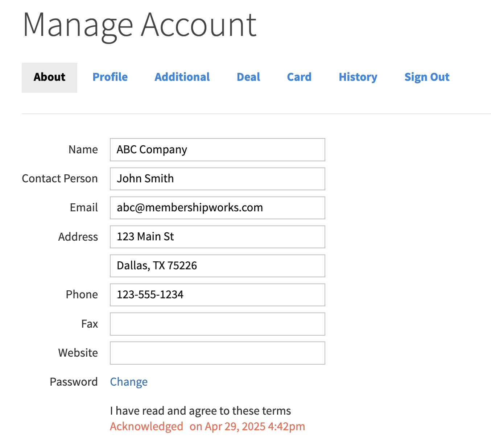Focus the Phone number field
The image size is (491, 448).
[217, 295]
